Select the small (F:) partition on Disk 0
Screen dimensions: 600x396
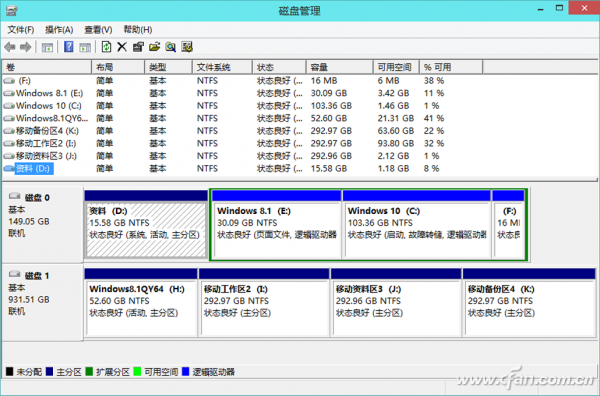tap(509, 225)
